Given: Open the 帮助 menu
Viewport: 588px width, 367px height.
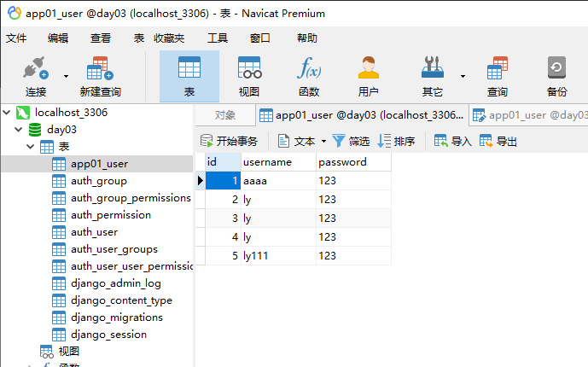Looking at the screenshot, I should [x=307, y=38].
